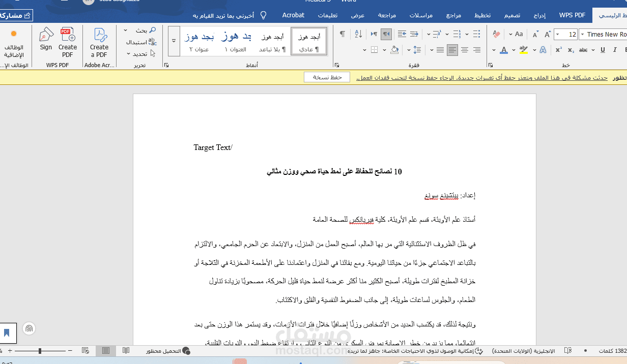Click the borders icon
This screenshot has height=364, width=627.
[x=375, y=50]
